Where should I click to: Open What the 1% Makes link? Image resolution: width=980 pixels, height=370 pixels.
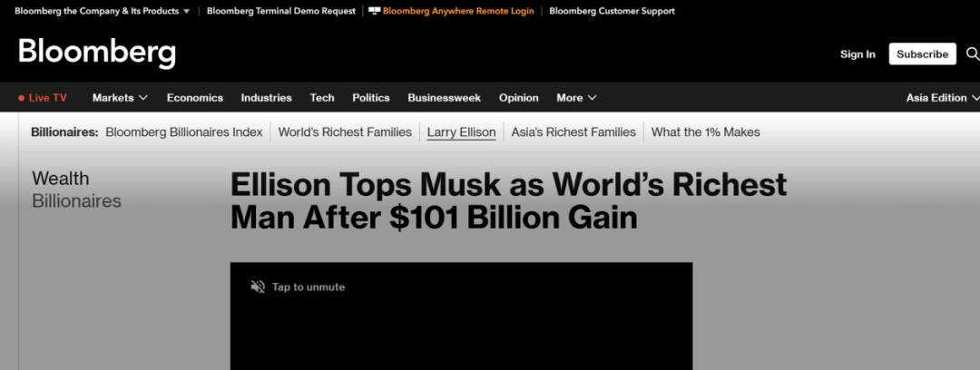tap(706, 131)
